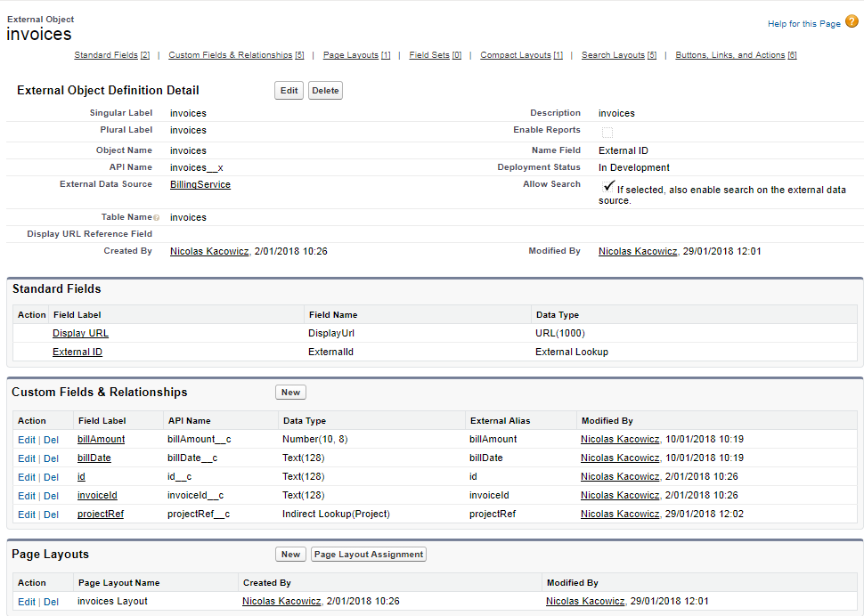This screenshot has width=864, height=616.
Task: Edit the invoices Layout page layout
Action: pos(27,603)
